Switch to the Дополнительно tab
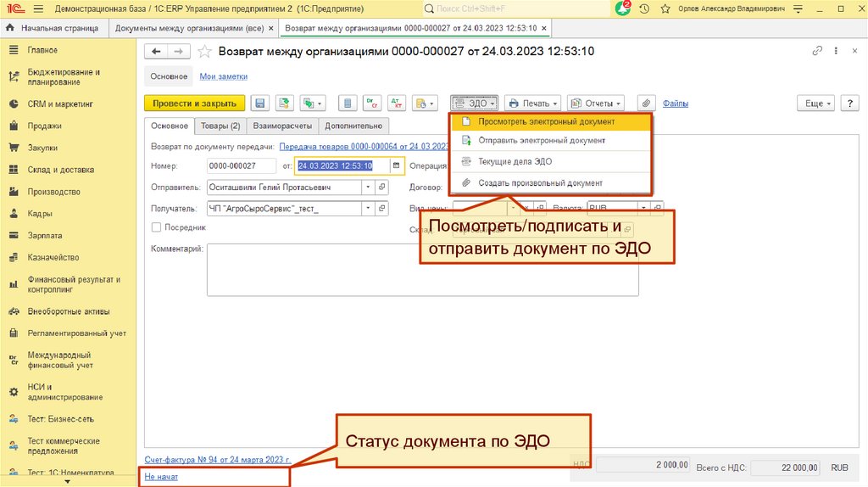Image resolution: width=868 pixels, height=487 pixels. pos(353,126)
